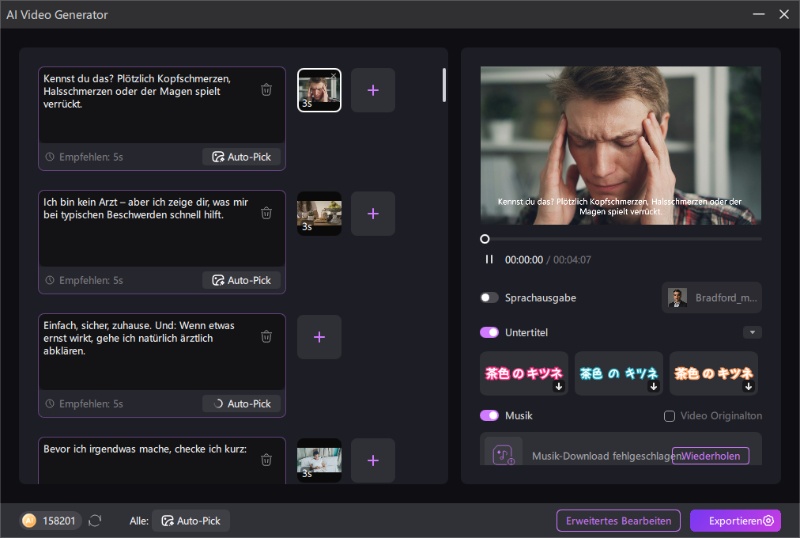
Task: Auto-Pick media for the 'Ich bin kein Arzt' segment
Action: (x=241, y=280)
